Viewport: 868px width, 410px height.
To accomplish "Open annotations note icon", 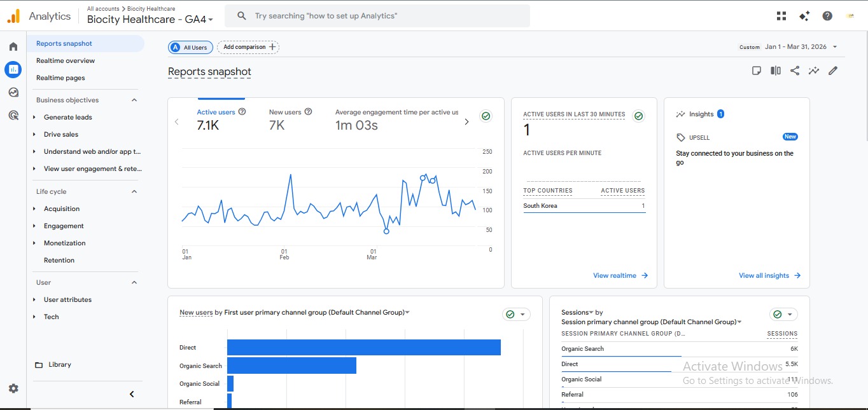I will coord(757,71).
